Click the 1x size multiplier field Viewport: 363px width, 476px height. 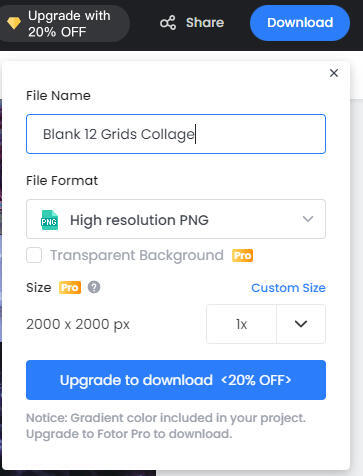tap(241, 324)
